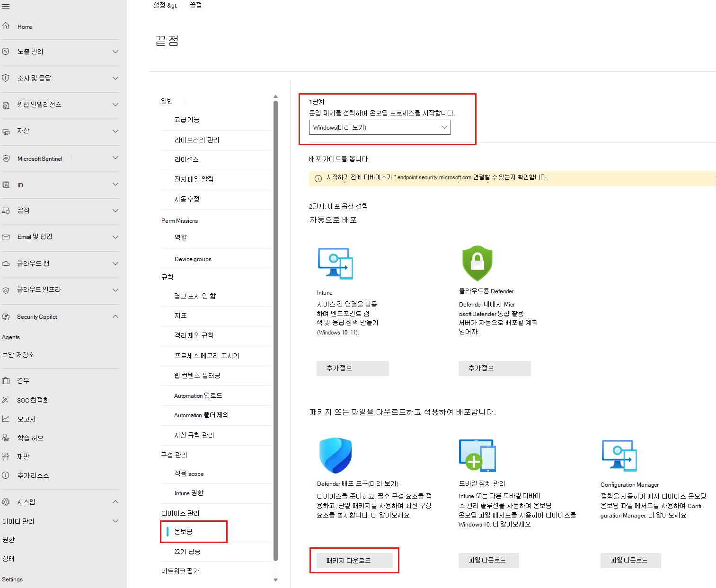The width and height of the screenshot is (716, 588).
Task: Click the scroll up arrow in settings menu
Action: tap(275, 97)
